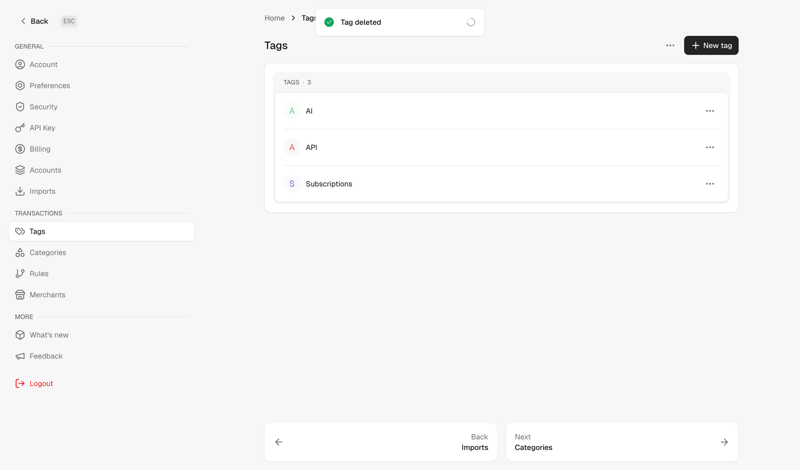Open the Billing page
This screenshot has width=800, height=470.
(x=102, y=149)
